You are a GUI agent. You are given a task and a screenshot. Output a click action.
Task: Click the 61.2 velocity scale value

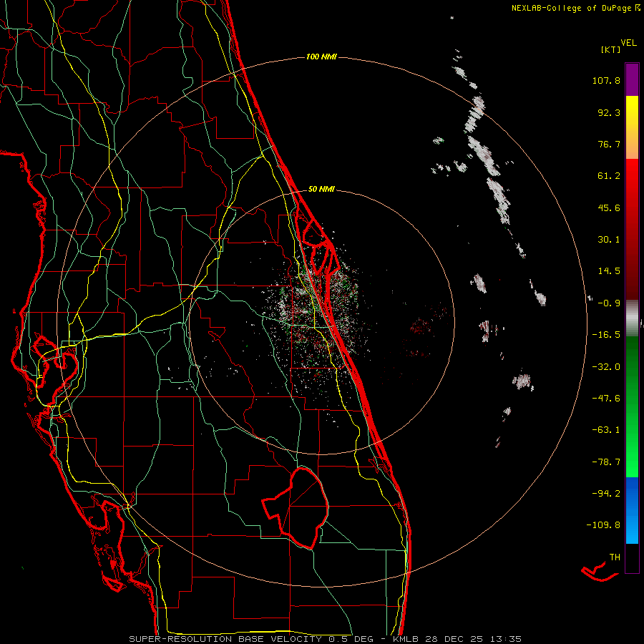[x=609, y=176]
